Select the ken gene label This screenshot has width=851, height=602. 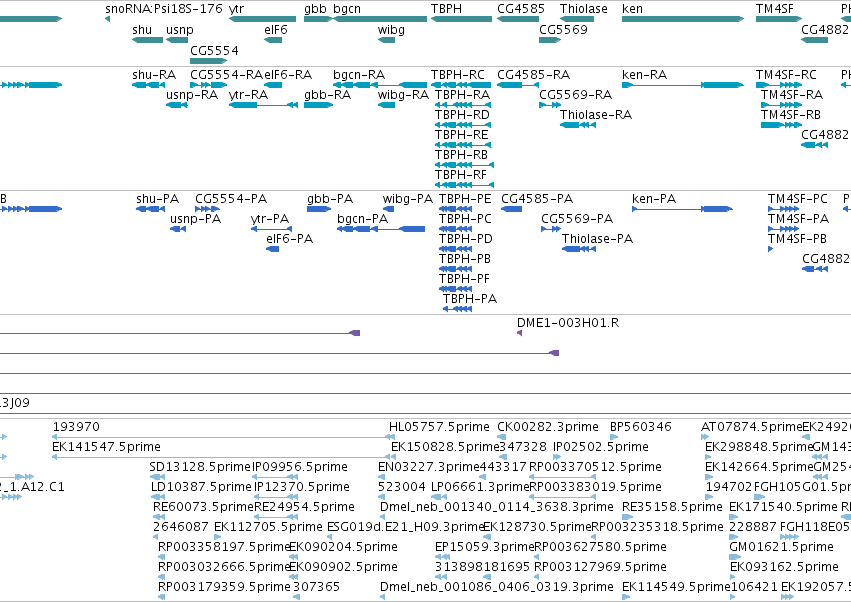[x=632, y=9]
